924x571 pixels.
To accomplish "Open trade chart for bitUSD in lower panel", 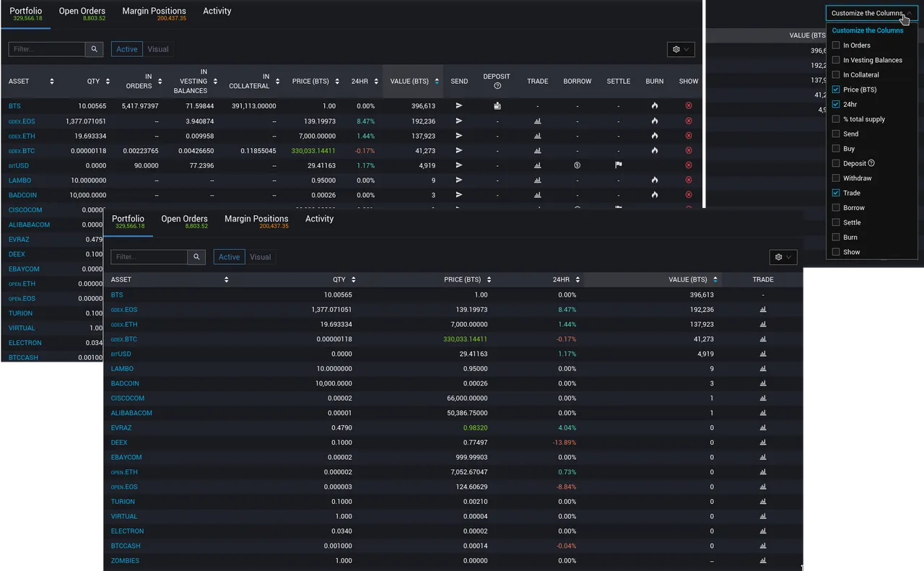I will (763, 354).
